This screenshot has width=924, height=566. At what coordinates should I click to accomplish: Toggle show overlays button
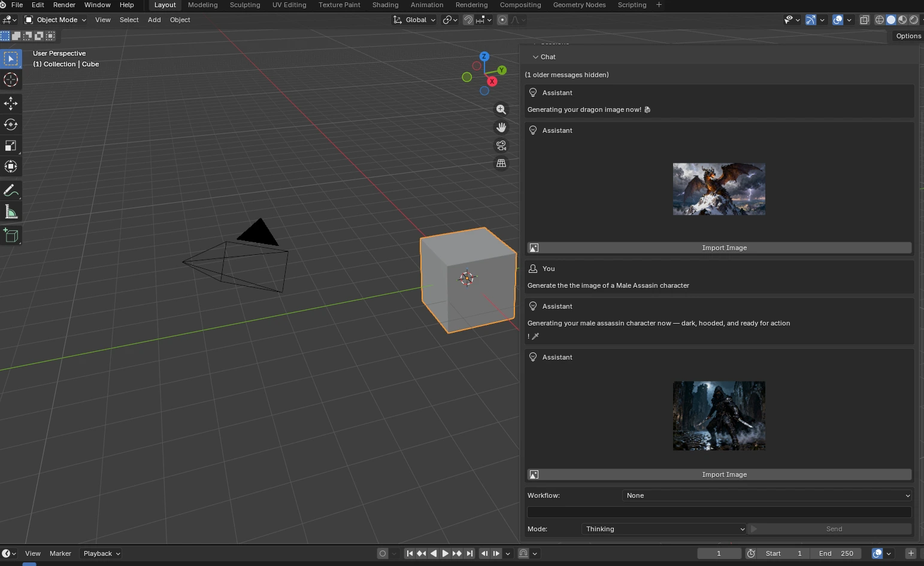pos(838,20)
